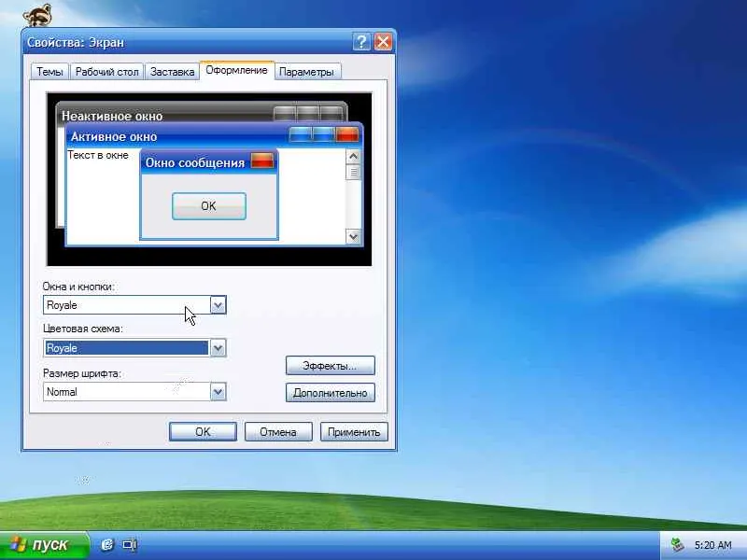
Task: Click the network tray icon
Action: click(677, 544)
